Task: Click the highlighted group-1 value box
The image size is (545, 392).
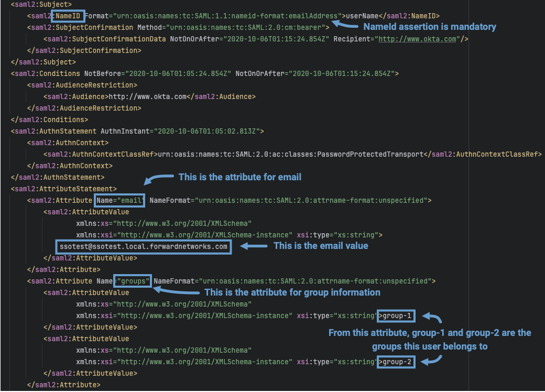Action: pyautogui.click(x=396, y=315)
